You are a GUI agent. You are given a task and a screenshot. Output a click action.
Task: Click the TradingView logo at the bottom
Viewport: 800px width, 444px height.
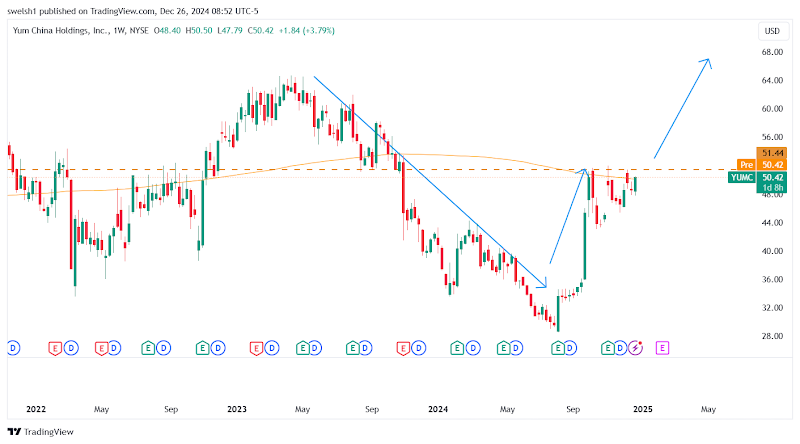(41, 432)
